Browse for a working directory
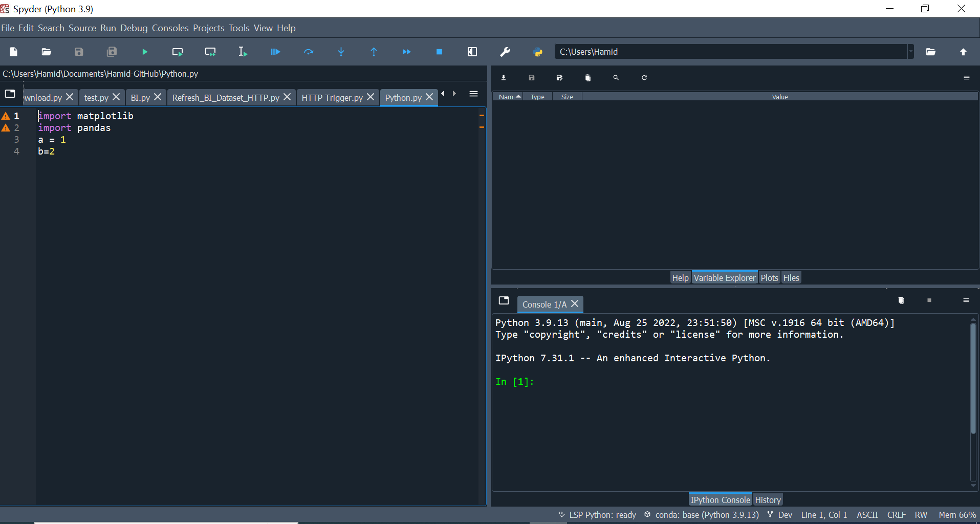 point(931,52)
